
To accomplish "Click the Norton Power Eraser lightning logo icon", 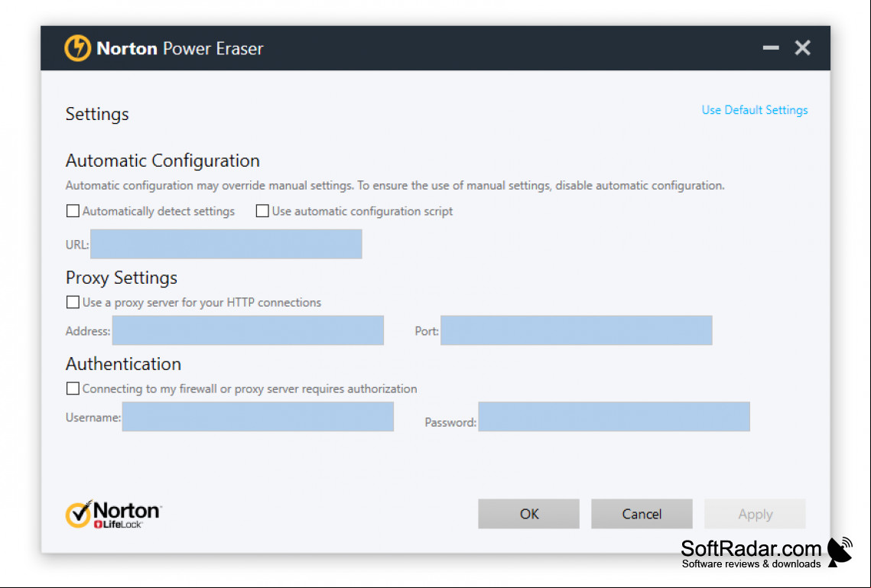I will tap(77, 48).
